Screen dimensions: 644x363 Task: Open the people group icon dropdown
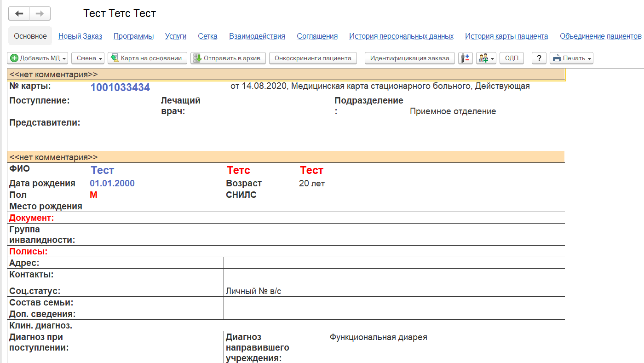pyautogui.click(x=486, y=58)
